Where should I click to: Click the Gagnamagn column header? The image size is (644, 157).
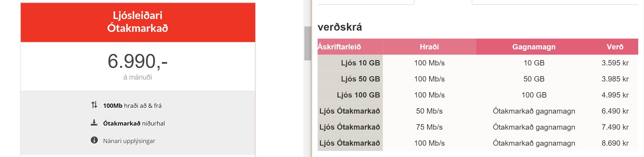pos(534,47)
